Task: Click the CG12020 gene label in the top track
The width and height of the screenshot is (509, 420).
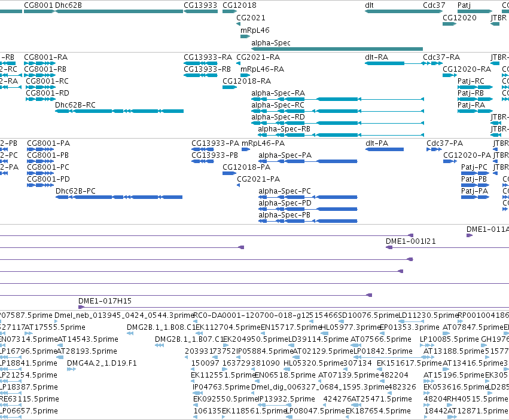Action: [x=460, y=17]
